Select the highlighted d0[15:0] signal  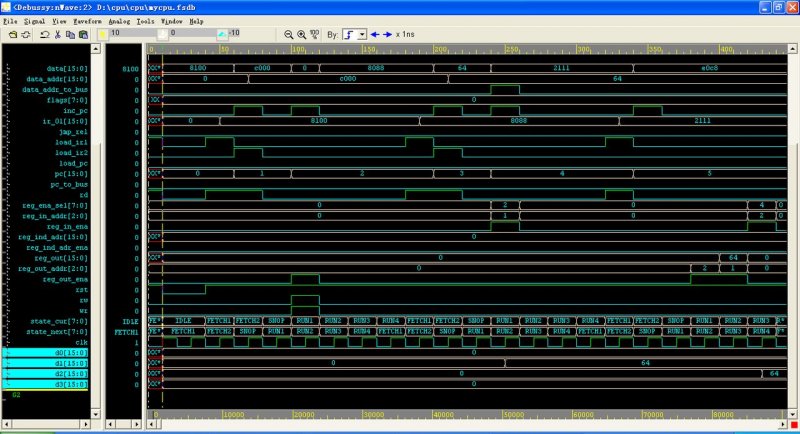click(45, 353)
